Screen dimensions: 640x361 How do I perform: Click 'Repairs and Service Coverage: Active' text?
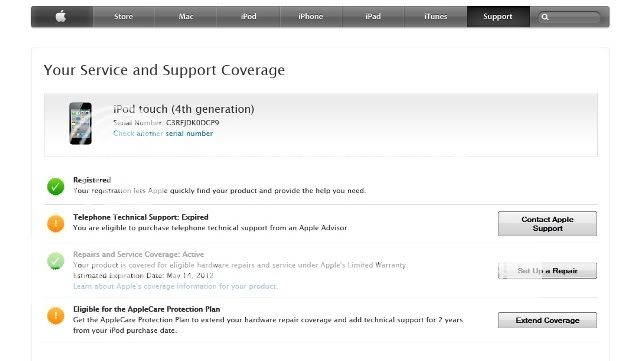pos(138,254)
